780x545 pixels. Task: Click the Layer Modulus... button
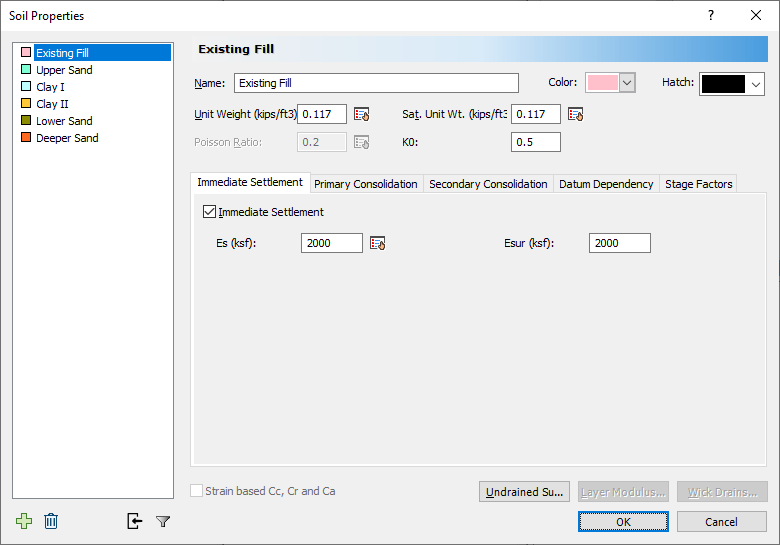623,492
